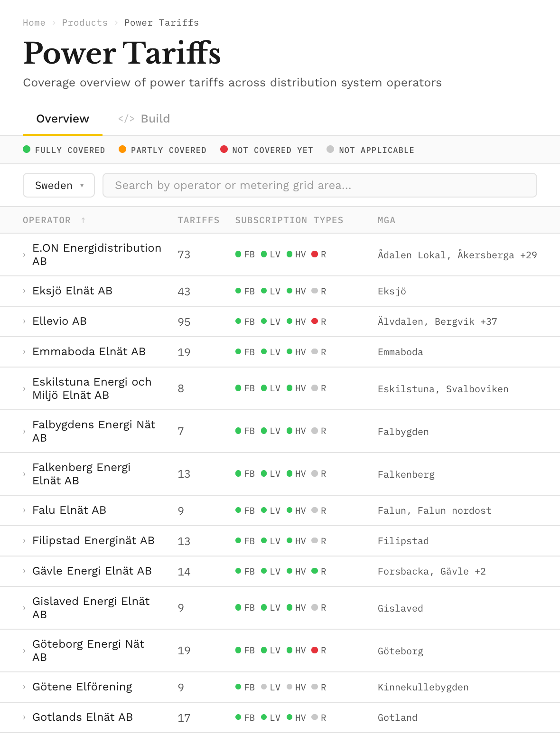Viewport: 560px width, 736px height.
Task: Click the orange Partly Covered legend swatch
Action: [122, 150]
